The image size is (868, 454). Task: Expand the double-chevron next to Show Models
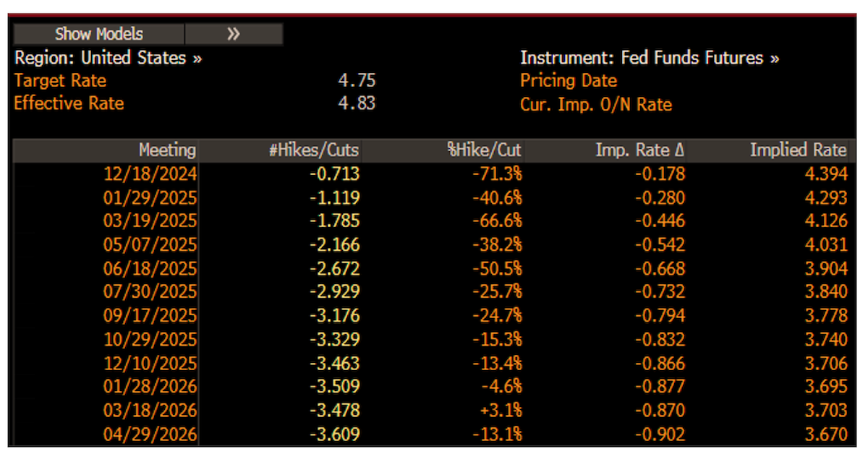[233, 34]
